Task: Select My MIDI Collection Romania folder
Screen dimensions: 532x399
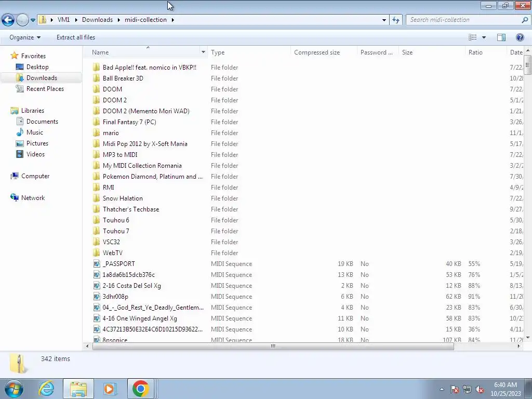Action: [142, 166]
